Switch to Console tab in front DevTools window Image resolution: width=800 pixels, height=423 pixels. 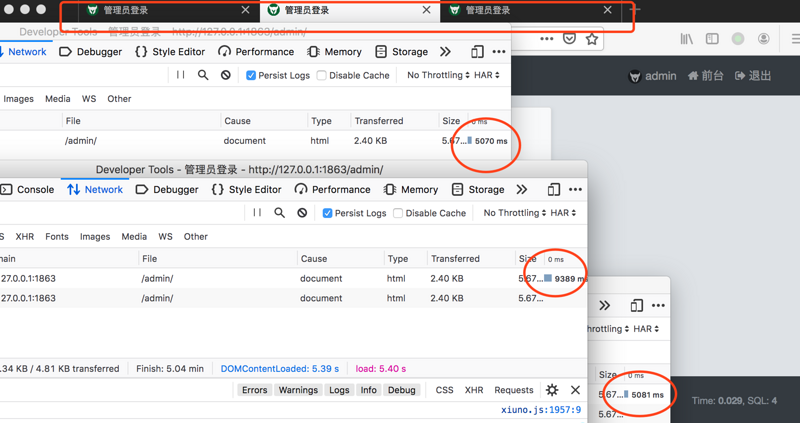(28, 189)
